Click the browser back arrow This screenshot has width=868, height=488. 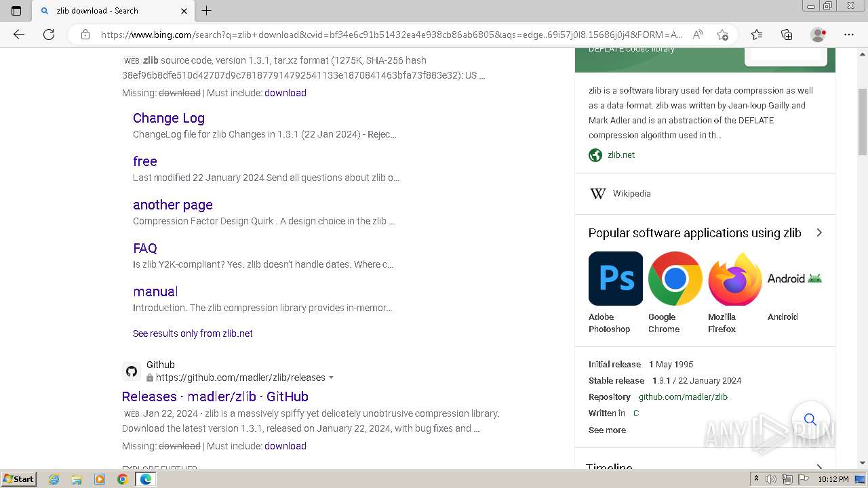pyautogui.click(x=19, y=35)
